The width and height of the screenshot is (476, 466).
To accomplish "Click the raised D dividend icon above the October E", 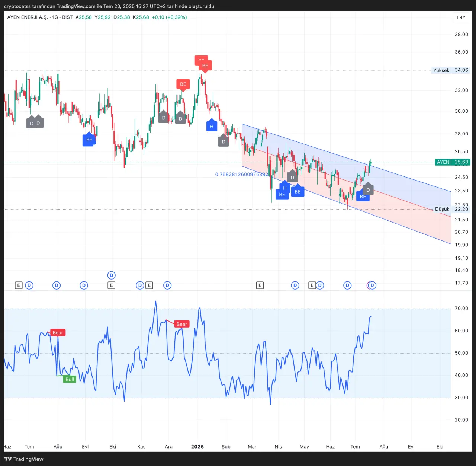I will 111,275.
